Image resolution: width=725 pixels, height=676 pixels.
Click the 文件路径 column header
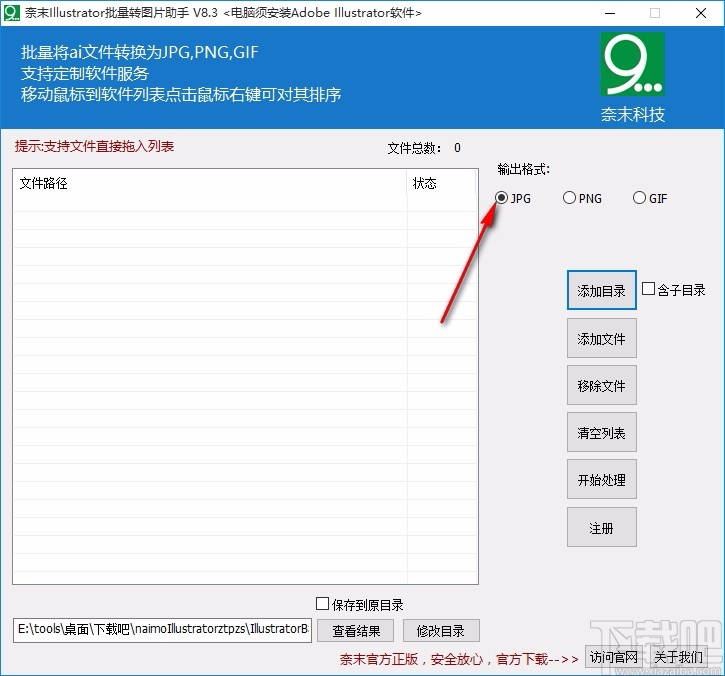coord(210,183)
